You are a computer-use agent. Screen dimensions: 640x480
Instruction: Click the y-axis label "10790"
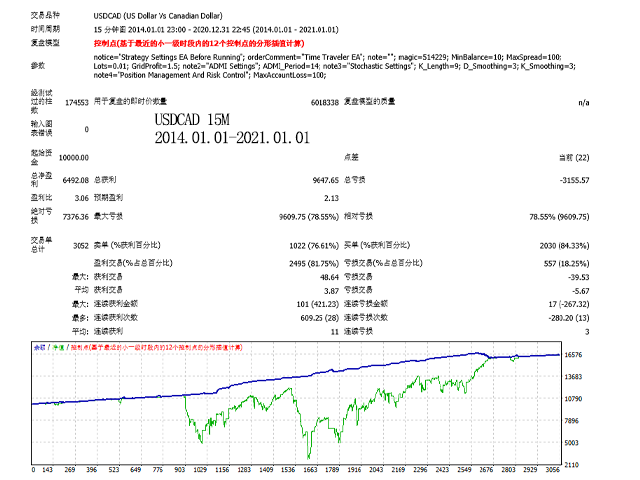573,399
